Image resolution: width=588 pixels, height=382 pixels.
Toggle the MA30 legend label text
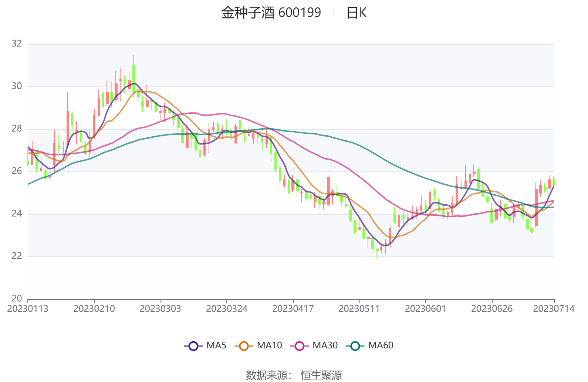click(325, 345)
